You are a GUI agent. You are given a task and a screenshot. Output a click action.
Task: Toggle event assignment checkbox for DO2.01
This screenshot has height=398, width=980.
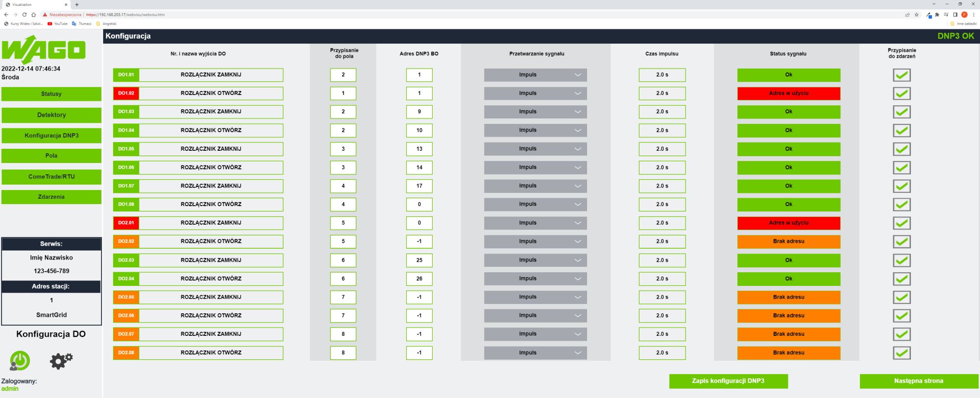coord(902,223)
